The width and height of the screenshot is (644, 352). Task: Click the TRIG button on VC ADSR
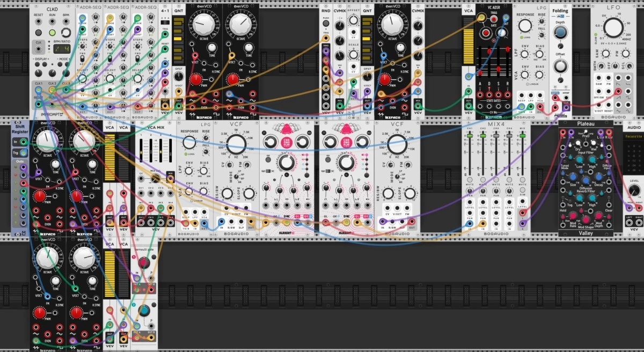pos(494,19)
